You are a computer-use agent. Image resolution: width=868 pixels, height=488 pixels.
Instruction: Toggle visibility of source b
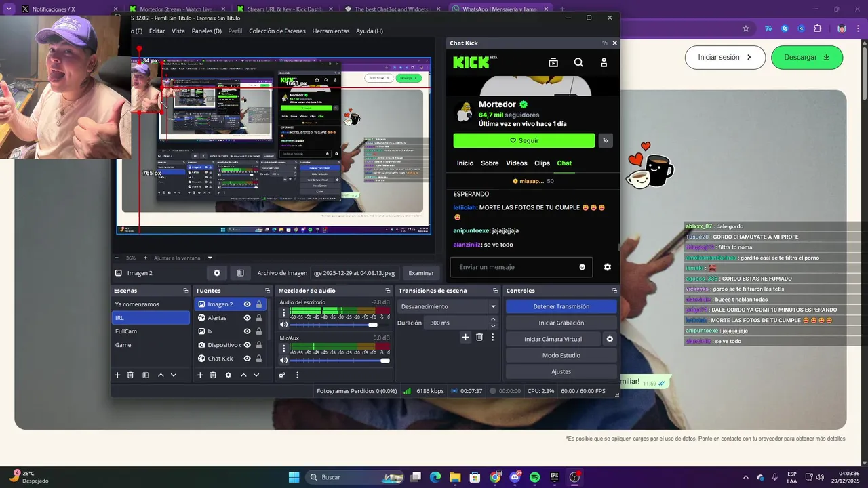tap(248, 331)
